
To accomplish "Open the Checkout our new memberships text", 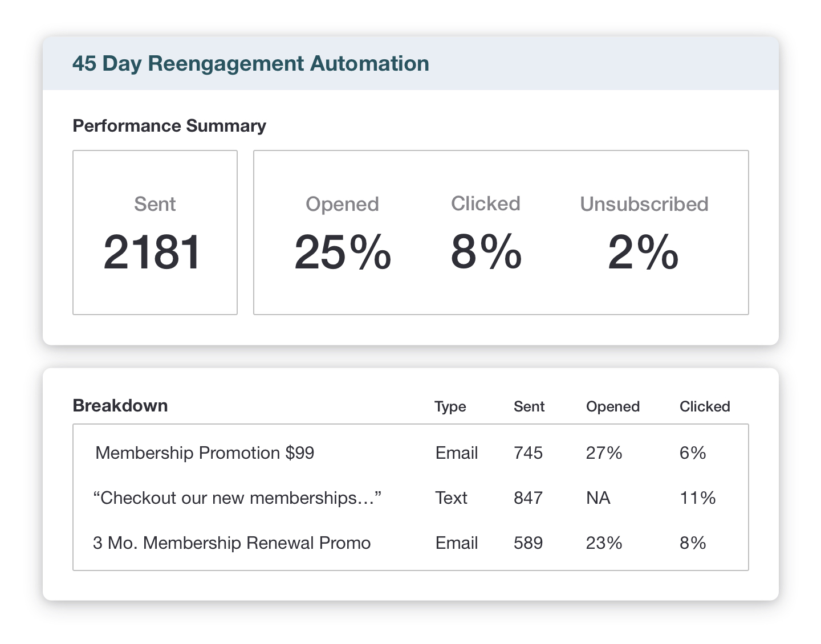I will pyautogui.click(x=237, y=498).
